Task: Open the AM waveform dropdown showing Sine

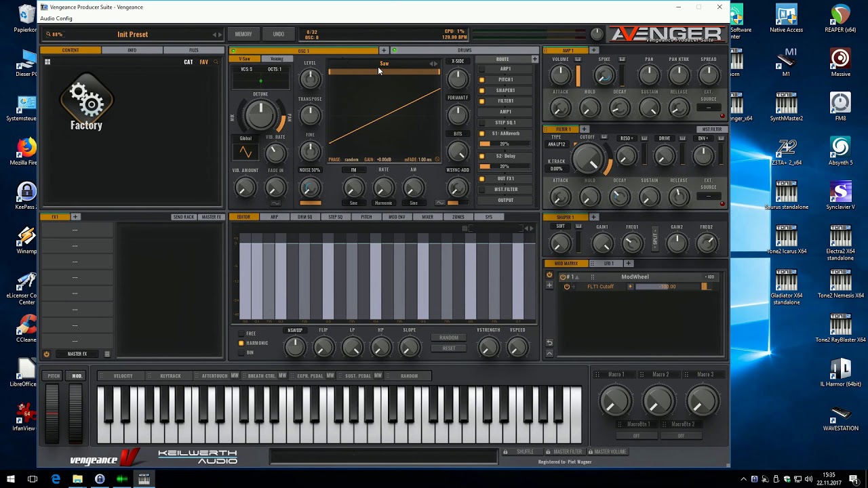Action: click(x=414, y=203)
